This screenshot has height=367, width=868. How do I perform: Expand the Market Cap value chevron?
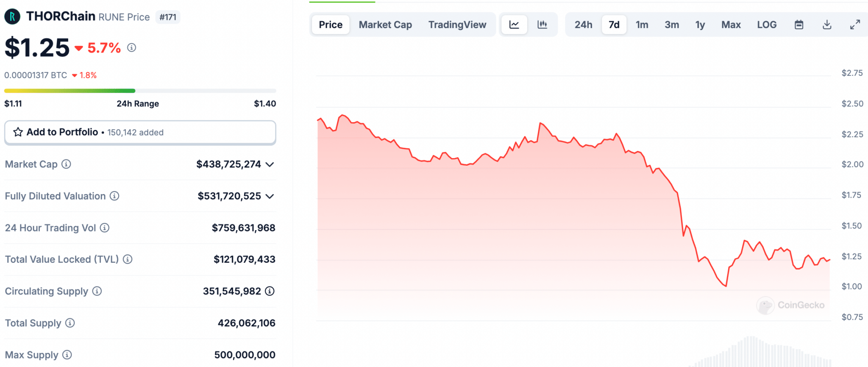[270, 164]
